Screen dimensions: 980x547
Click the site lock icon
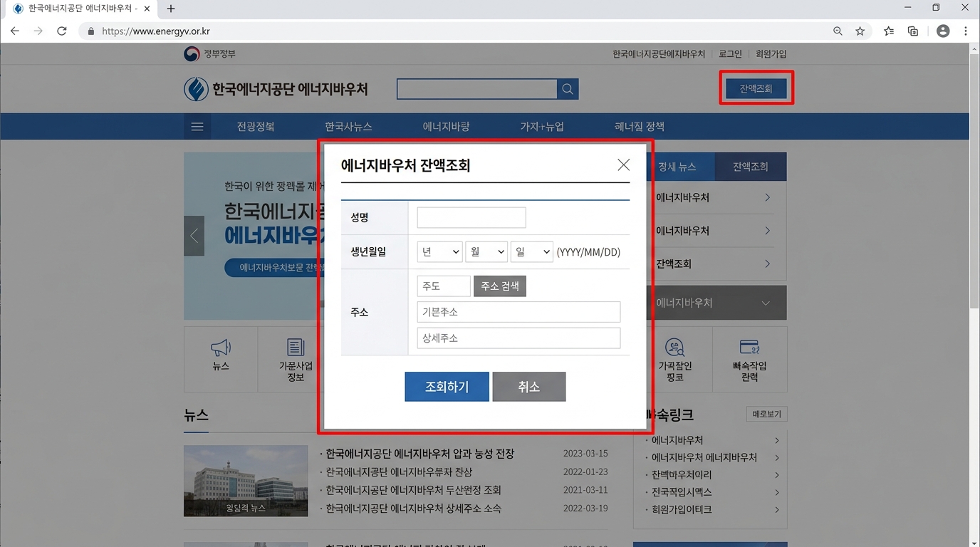[90, 31]
